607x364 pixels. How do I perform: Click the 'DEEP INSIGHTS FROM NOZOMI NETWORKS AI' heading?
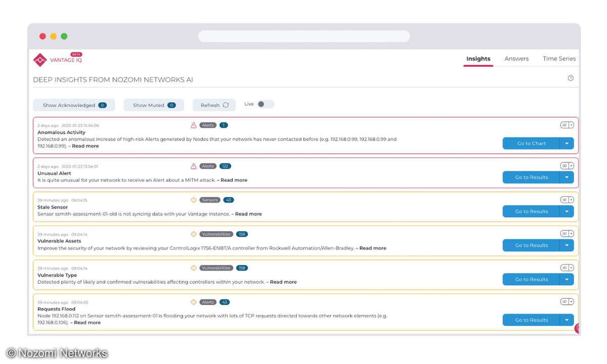tap(113, 80)
